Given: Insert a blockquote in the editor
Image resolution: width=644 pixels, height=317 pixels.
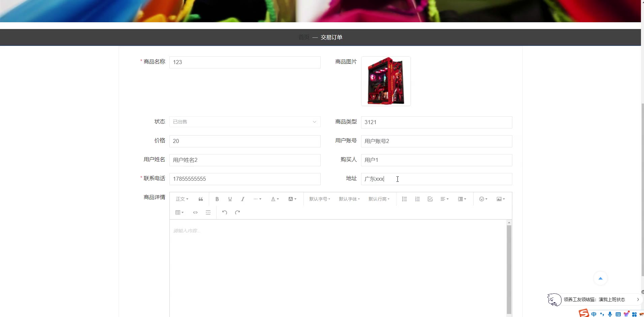Looking at the screenshot, I should [201, 199].
